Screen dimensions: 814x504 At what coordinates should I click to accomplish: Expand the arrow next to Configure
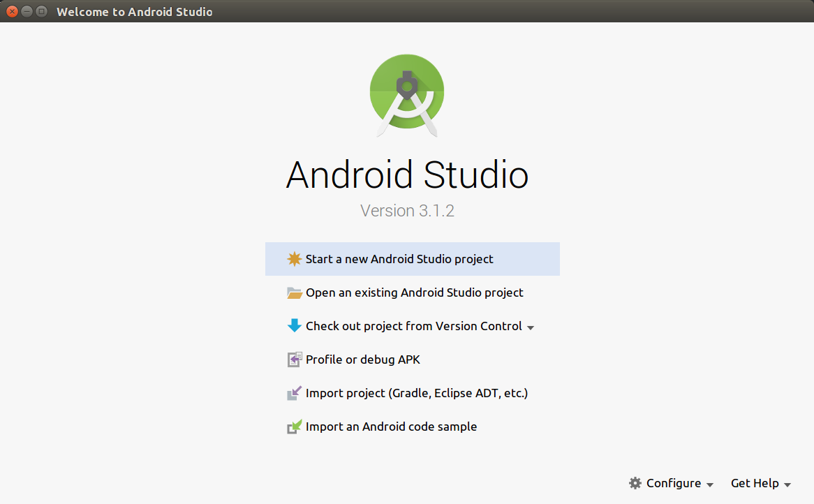coord(710,484)
